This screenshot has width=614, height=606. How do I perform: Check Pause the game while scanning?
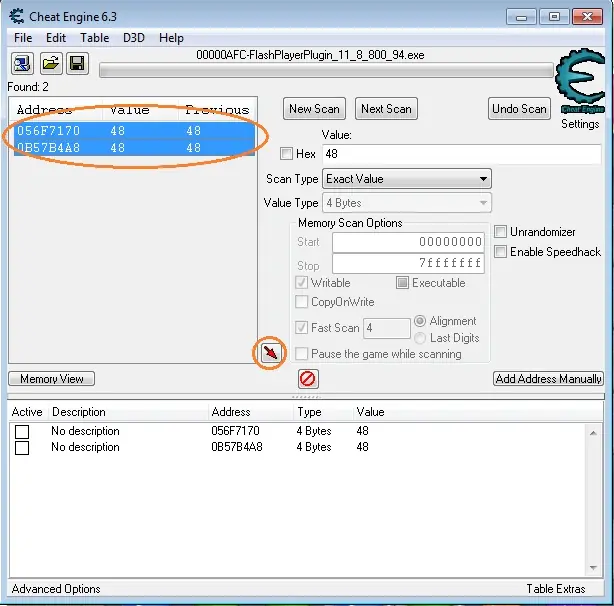click(x=301, y=354)
